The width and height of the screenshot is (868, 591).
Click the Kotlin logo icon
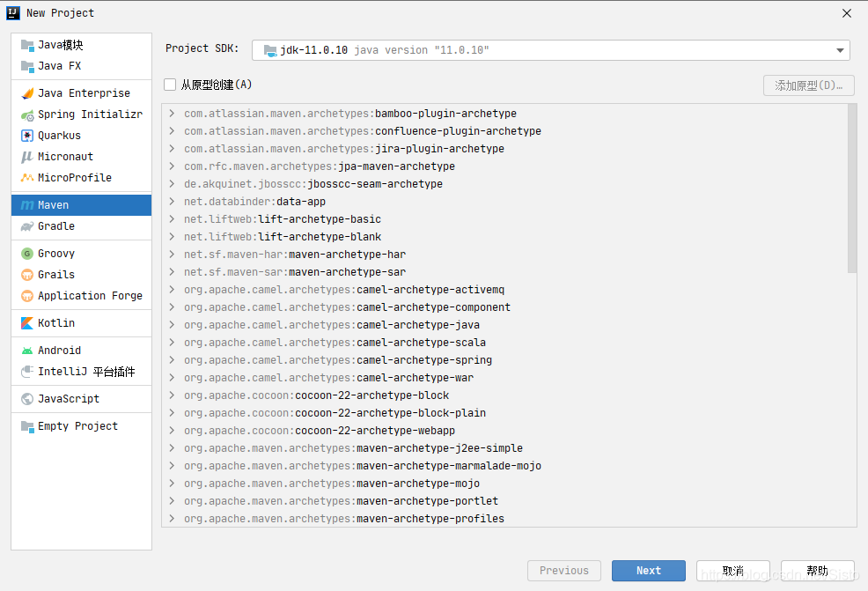click(x=27, y=323)
